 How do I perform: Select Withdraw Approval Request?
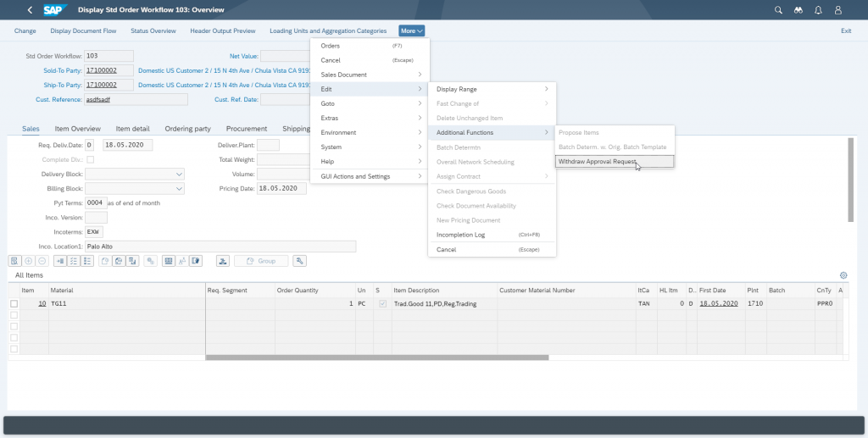615,162
